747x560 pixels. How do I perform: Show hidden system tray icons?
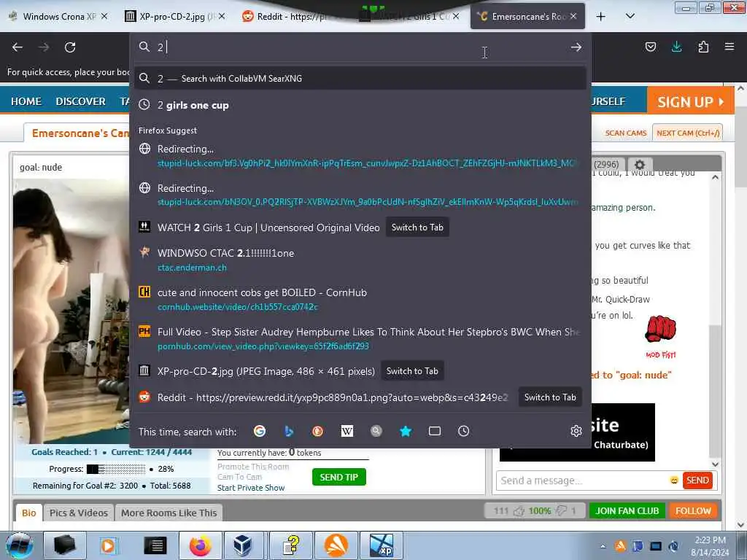pyautogui.click(x=603, y=546)
